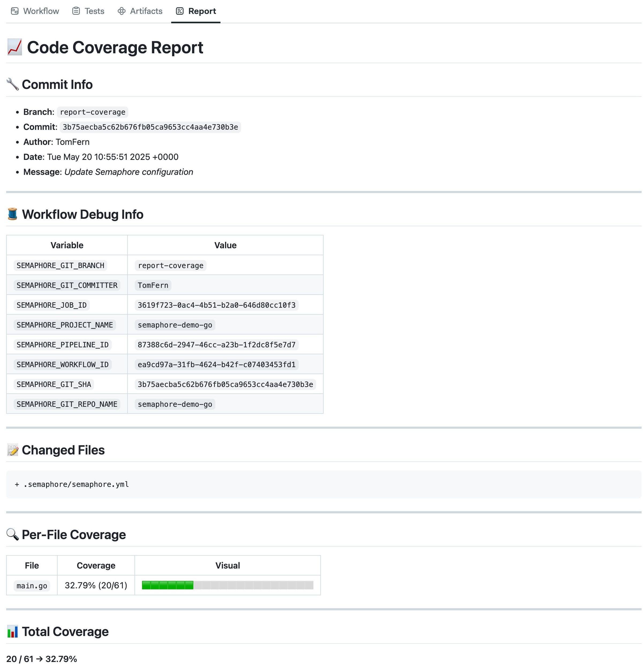Click the Variable column header
The width and height of the screenshot is (644, 666).
click(x=67, y=245)
